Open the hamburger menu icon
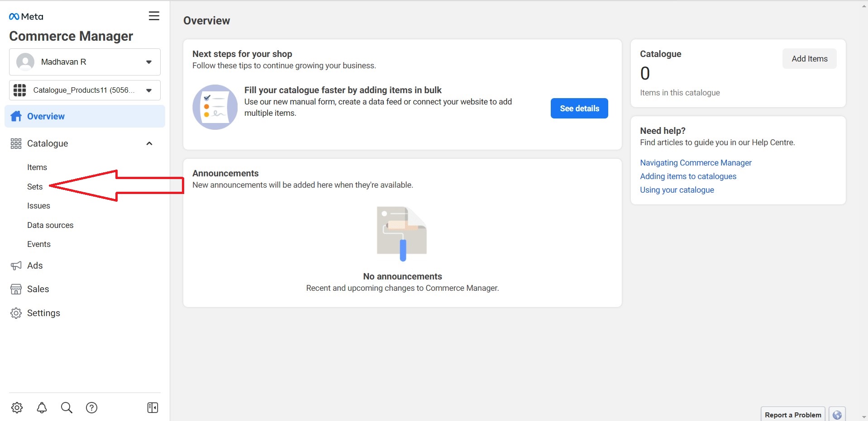This screenshot has height=421, width=868. pos(154,16)
